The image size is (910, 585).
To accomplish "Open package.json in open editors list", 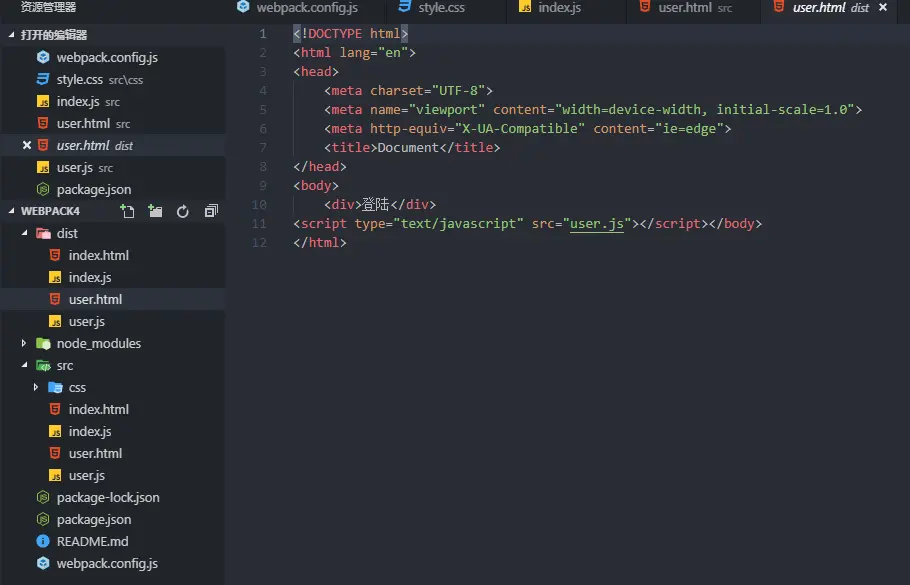I will coord(113,190).
